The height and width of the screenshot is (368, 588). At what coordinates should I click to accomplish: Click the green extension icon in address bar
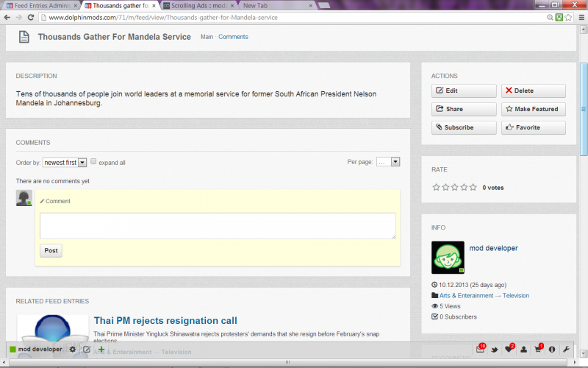tap(559, 17)
